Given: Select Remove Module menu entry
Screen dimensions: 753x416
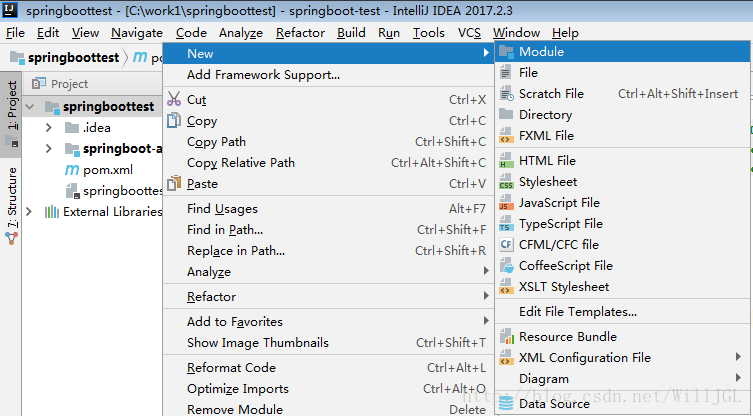Looking at the screenshot, I should [328, 409].
